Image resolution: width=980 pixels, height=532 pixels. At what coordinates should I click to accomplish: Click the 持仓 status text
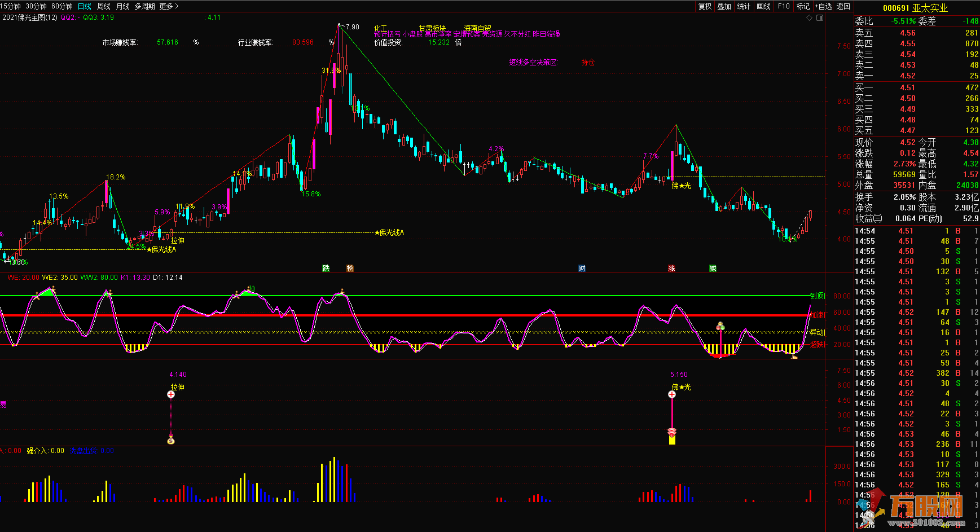tap(588, 62)
